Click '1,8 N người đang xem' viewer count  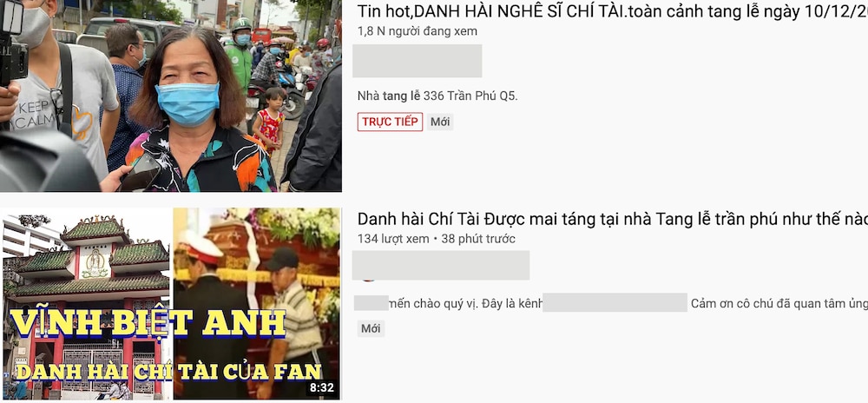coord(417,31)
